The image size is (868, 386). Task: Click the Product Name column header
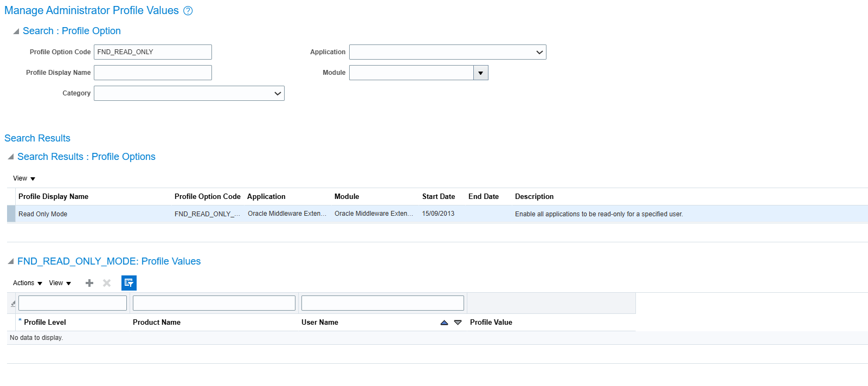(157, 323)
